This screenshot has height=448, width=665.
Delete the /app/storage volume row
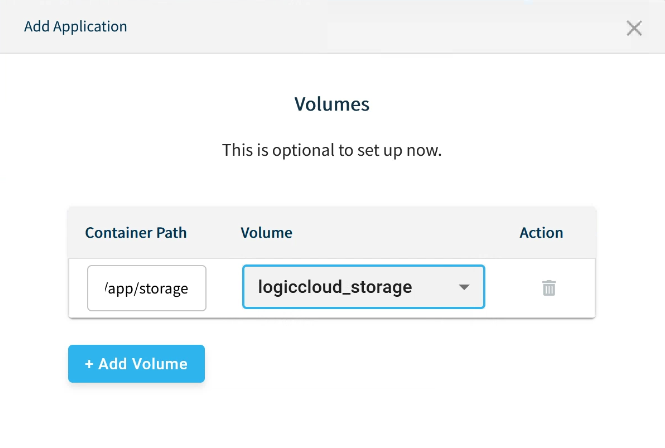[x=549, y=288]
